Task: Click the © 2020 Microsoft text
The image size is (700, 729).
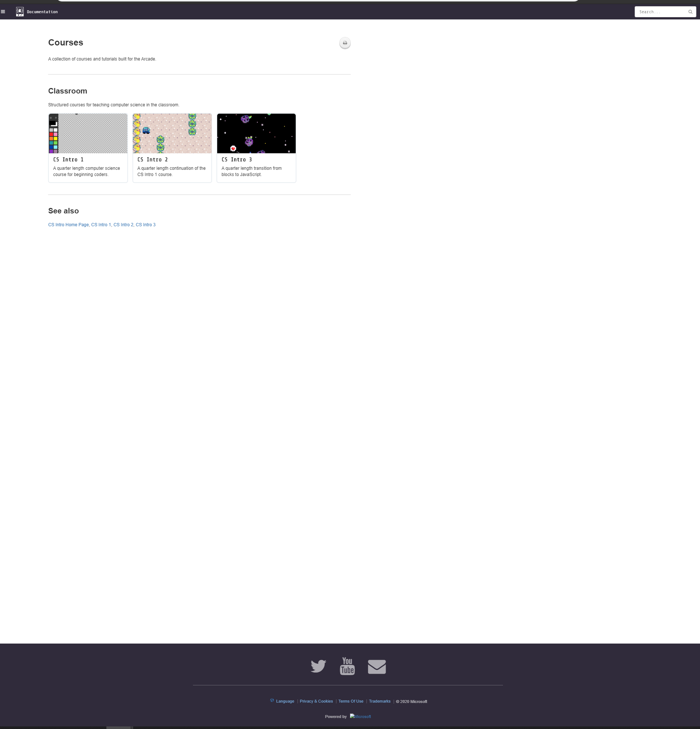Action: (x=412, y=701)
